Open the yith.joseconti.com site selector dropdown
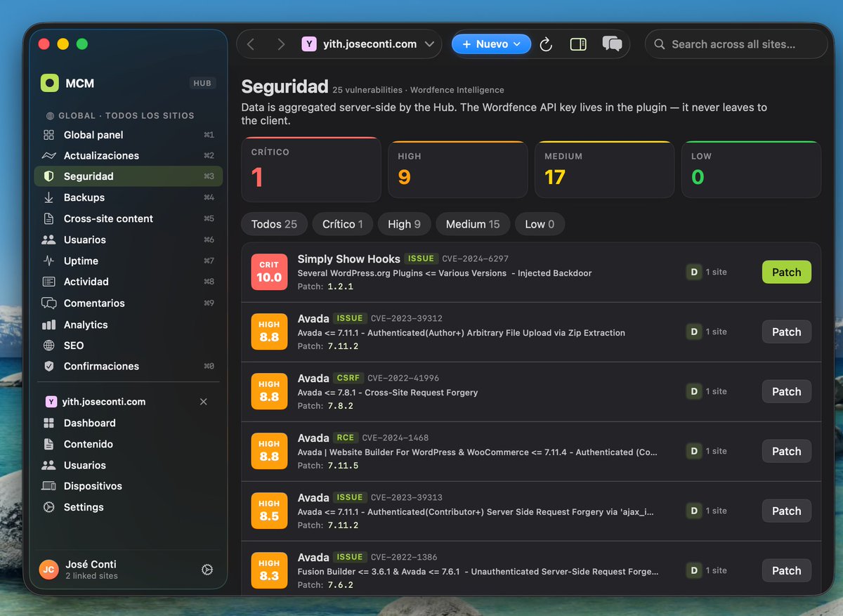Screen dimensions: 843x616 pyautogui.click(x=368, y=44)
